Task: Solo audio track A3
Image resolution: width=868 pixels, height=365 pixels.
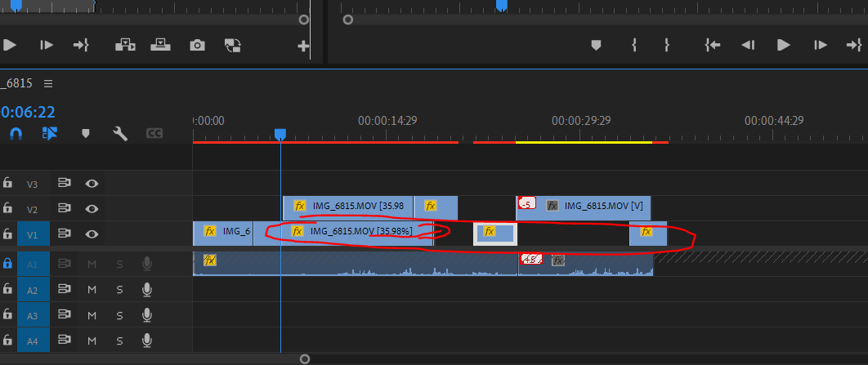Action: pyautogui.click(x=119, y=314)
